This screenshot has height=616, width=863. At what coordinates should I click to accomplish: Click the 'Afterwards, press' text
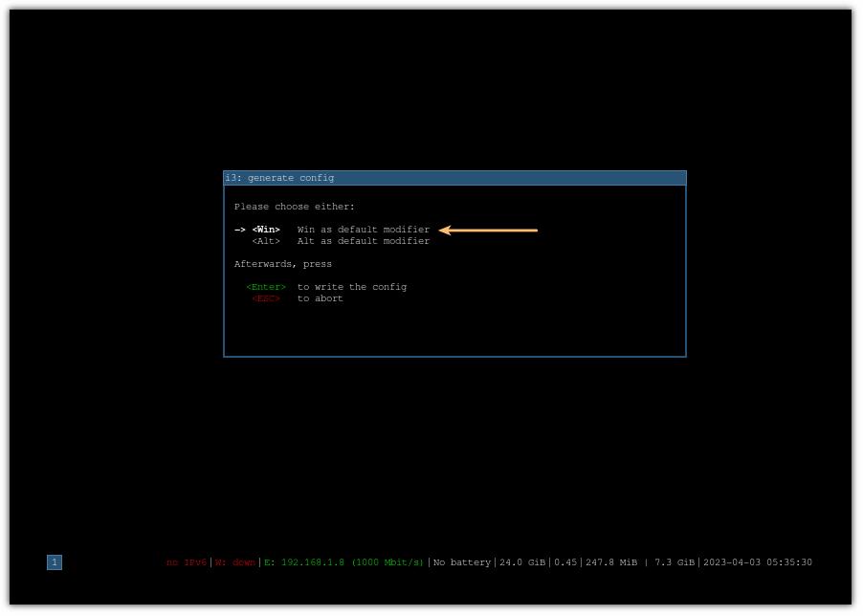pyautogui.click(x=283, y=264)
